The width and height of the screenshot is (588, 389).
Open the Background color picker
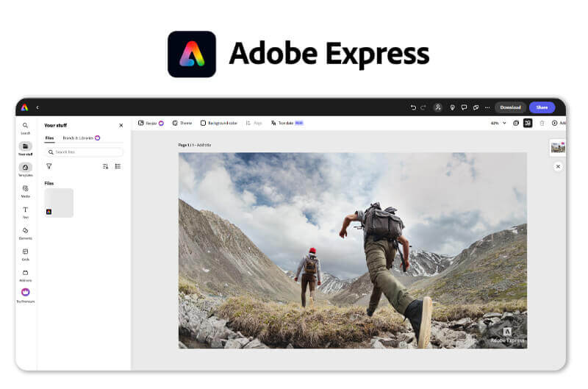coord(218,123)
